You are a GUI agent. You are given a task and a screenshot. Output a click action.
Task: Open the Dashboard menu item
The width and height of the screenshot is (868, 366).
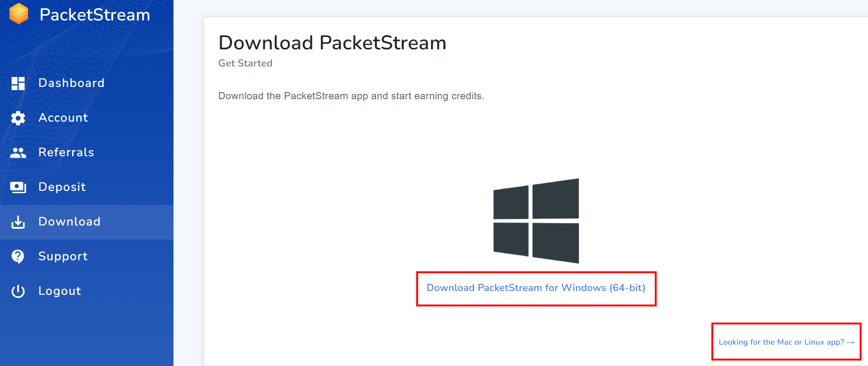87,83
